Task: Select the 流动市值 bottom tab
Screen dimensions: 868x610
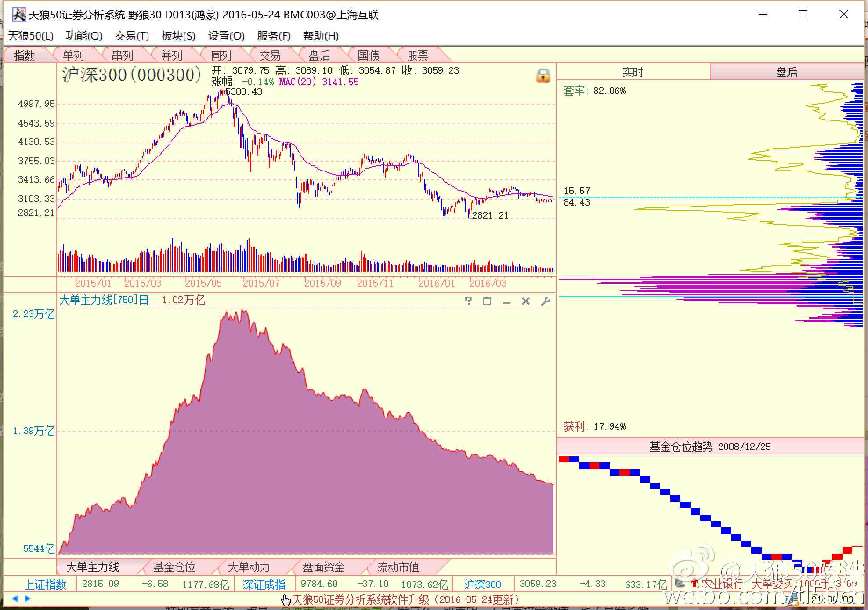Action: click(x=398, y=567)
